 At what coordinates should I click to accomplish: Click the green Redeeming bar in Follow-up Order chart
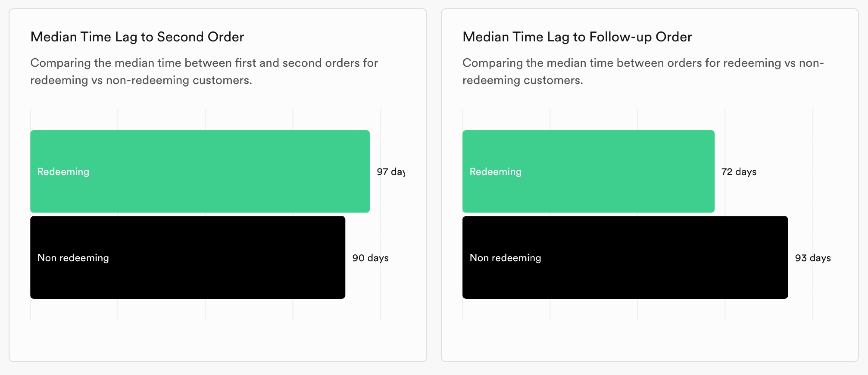[588, 171]
